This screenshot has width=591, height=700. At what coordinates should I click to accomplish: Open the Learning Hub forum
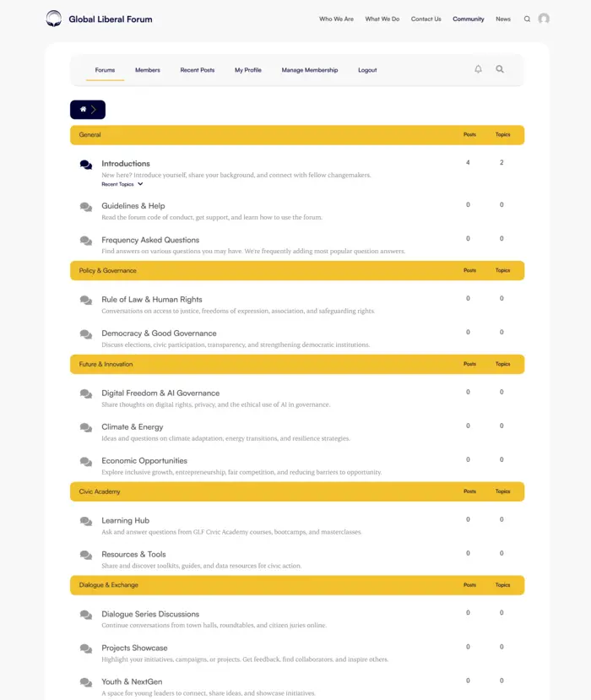click(x=127, y=520)
